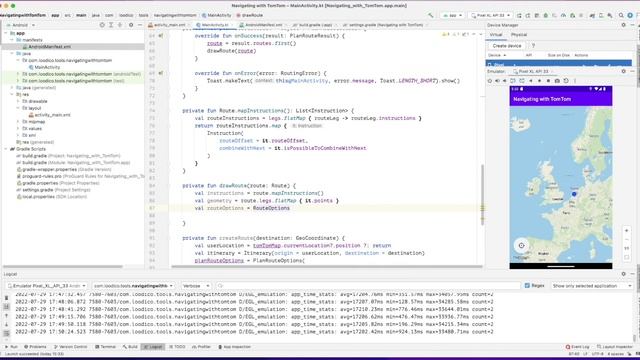Open Problems tool window button
The height and width of the screenshot is (360, 640).
(35, 347)
